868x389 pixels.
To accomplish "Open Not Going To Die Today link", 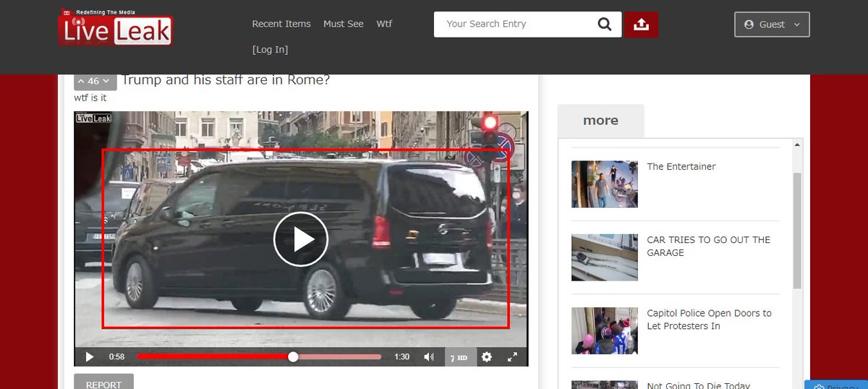I will point(698,385).
